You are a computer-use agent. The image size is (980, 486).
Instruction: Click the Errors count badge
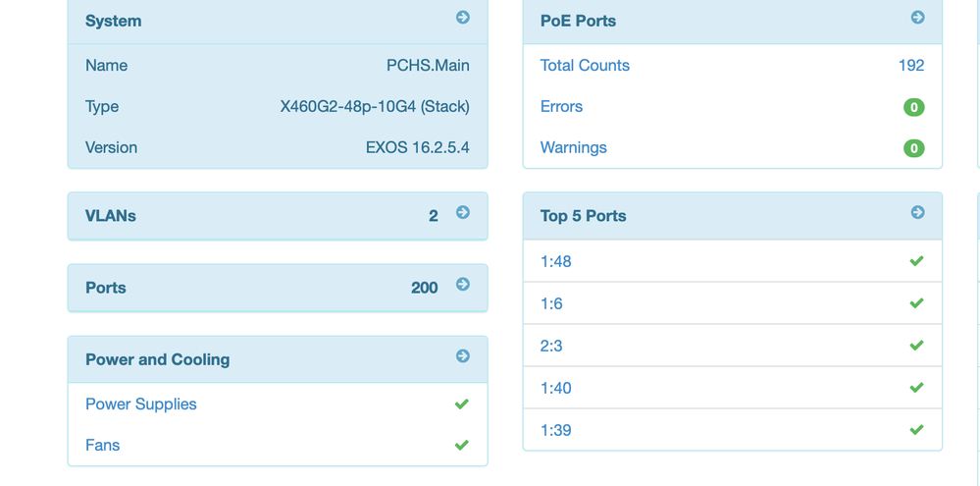tap(913, 107)
